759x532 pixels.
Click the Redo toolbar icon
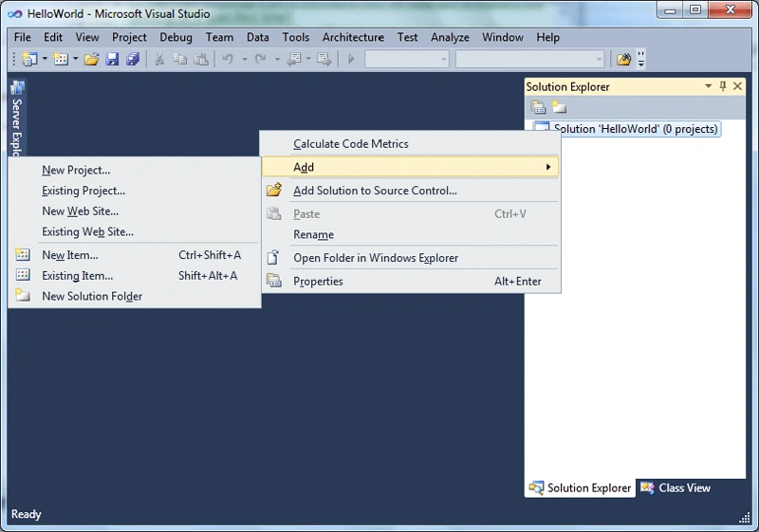(260, 59)
